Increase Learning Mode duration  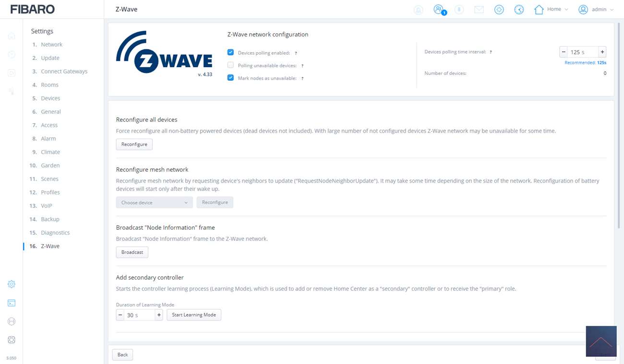click(x=159, y=315)
